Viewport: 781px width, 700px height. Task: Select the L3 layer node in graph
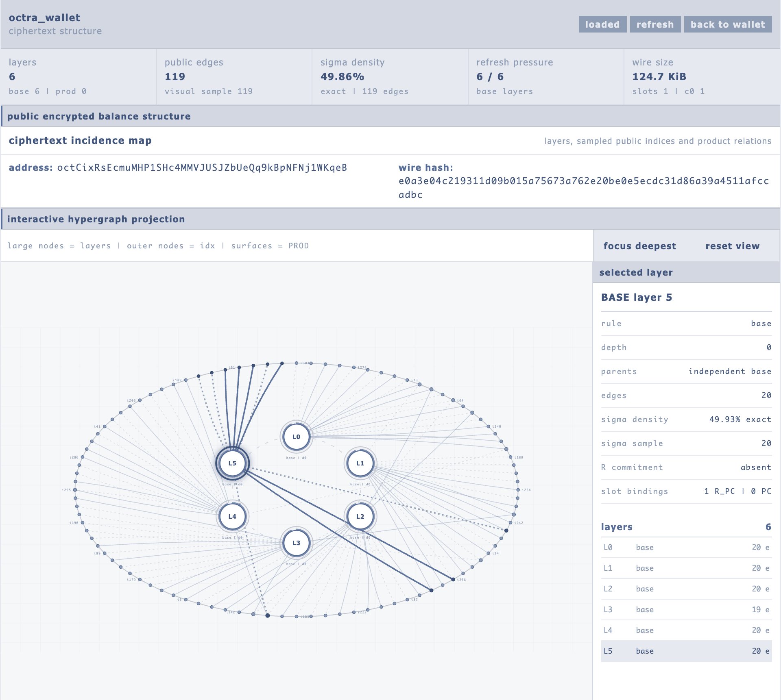point(296,543)
